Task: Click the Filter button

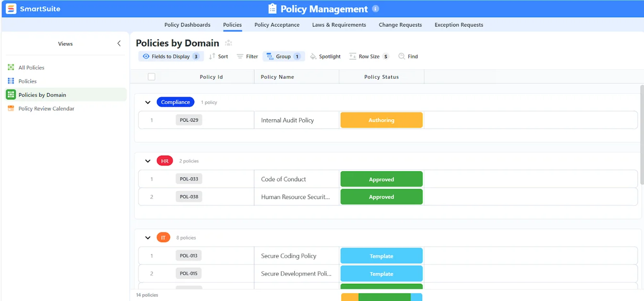Action: point(248,56)
